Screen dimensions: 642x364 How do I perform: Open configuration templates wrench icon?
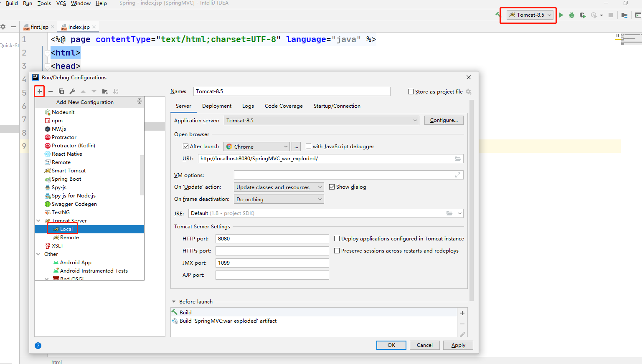point(72,91)
